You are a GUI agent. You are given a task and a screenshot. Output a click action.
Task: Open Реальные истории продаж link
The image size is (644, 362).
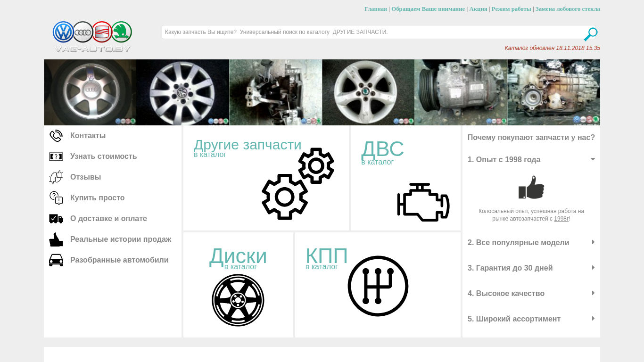pyautogui.click(x=121, y=239)
